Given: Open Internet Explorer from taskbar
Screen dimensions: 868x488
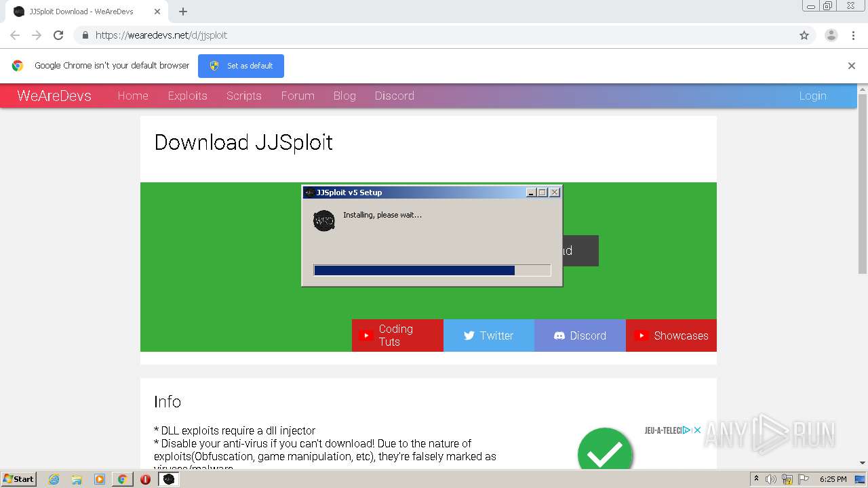Looking at the screenshot, I should coord(54,479).
